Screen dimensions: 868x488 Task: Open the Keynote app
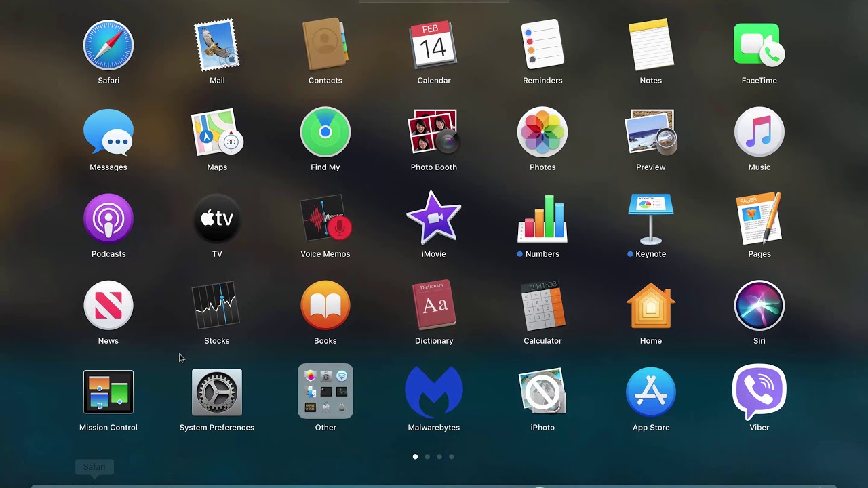coord(651,219)
